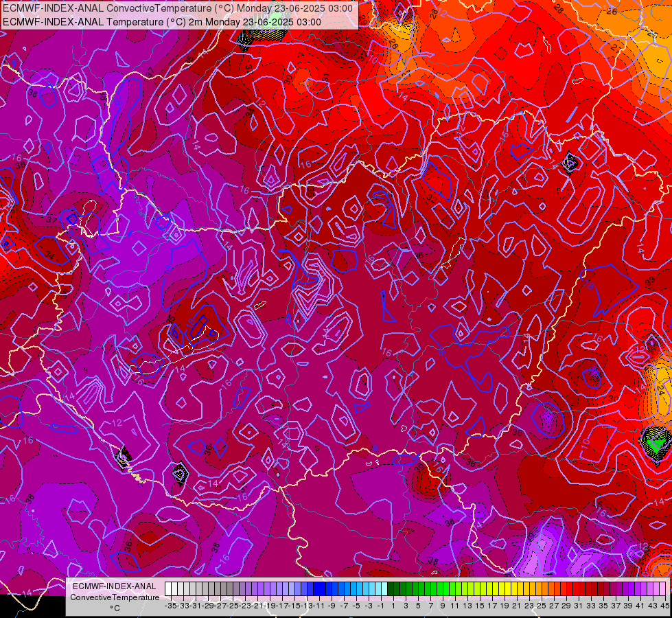672x618 pixels.
Task: Click the -11 value on the legend scale
Action: (x=320, y=606)
